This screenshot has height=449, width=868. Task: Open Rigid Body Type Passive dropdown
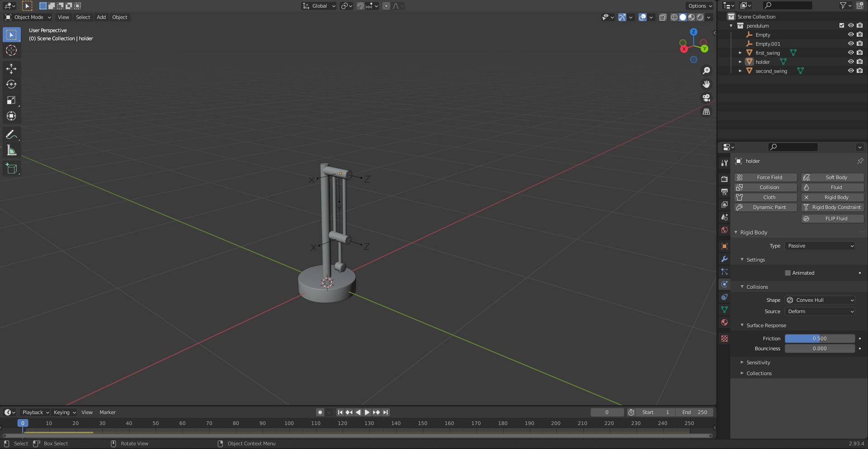pos(820,246)
